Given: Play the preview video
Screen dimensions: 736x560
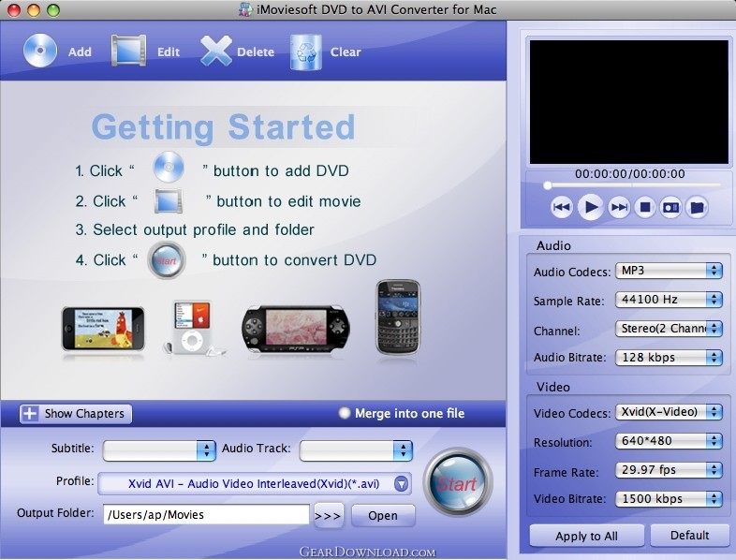Looking at the screenshot, I should (x=590, y=207).
